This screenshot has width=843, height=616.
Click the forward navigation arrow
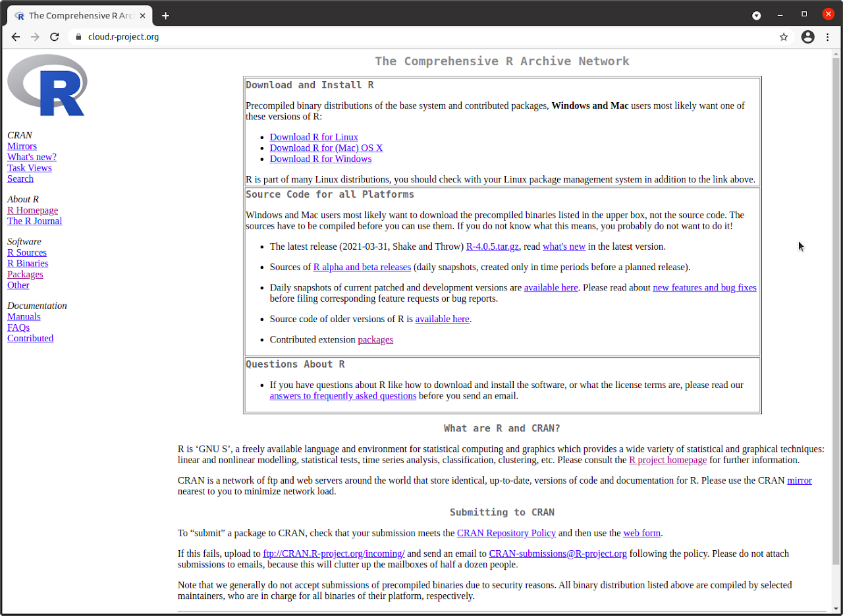(35, 37)
